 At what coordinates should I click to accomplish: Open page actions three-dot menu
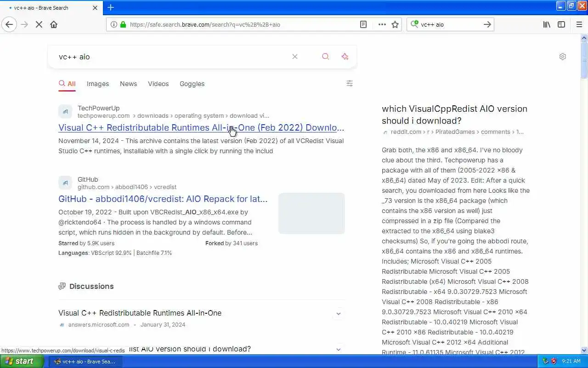coord(382,24)
